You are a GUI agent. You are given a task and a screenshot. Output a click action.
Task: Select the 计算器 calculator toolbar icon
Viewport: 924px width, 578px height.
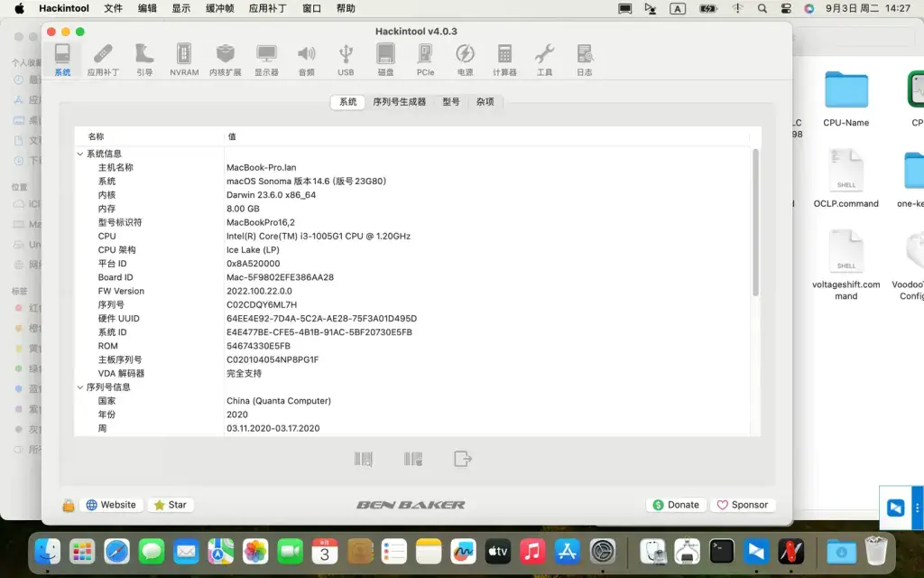point(504,60)
